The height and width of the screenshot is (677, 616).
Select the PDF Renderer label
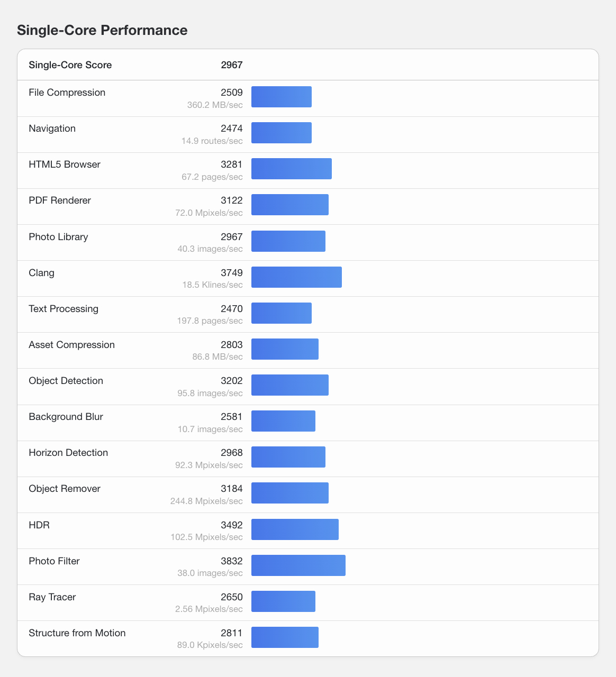(x=60, y=200)
